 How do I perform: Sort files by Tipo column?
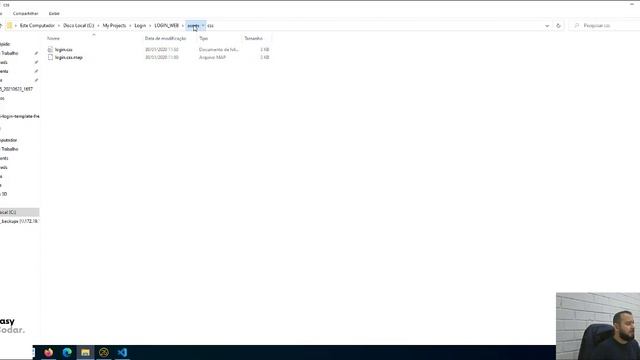coord(204,38)
